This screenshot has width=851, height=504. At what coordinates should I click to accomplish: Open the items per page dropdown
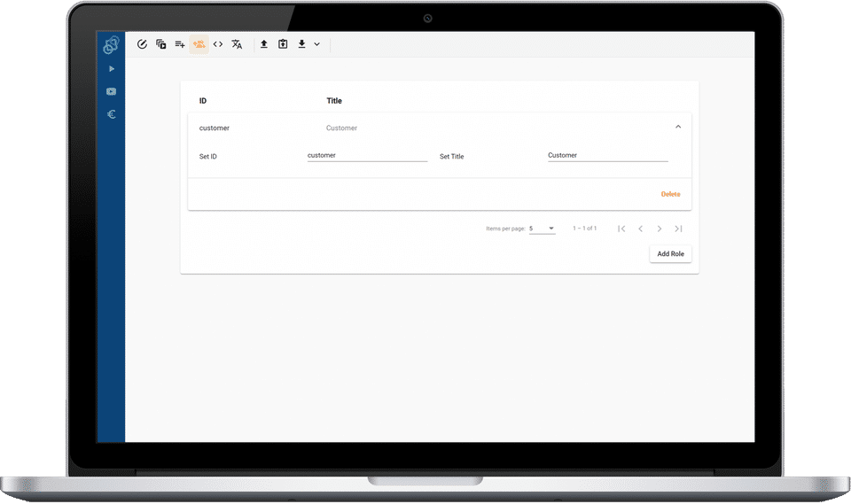[x=543, y=229]
